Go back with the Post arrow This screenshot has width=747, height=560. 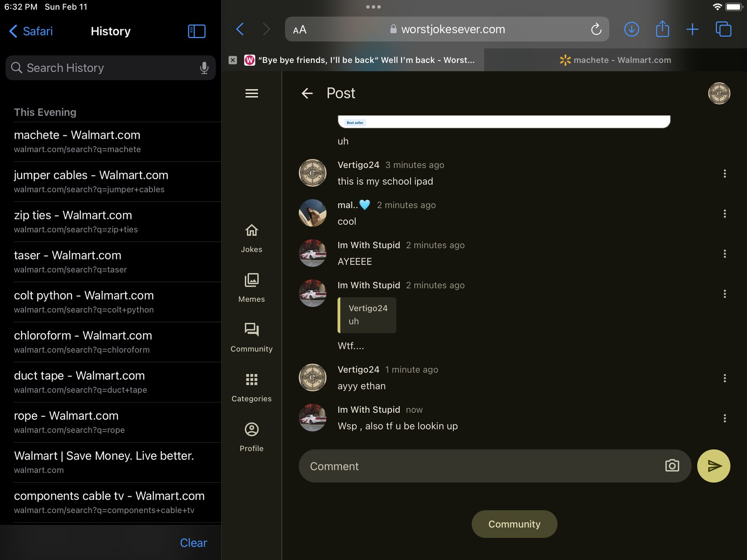pyautogui.click(x=307, y=93)
